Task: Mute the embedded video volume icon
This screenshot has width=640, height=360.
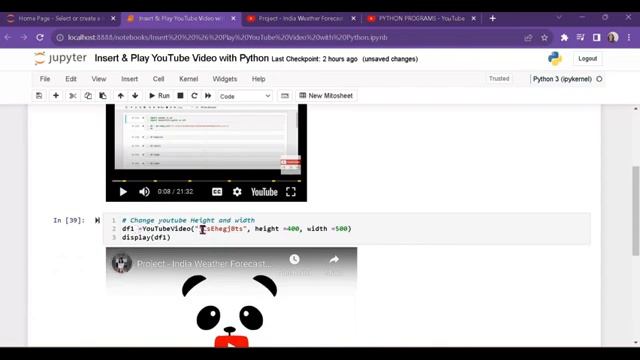Action: 144,192
